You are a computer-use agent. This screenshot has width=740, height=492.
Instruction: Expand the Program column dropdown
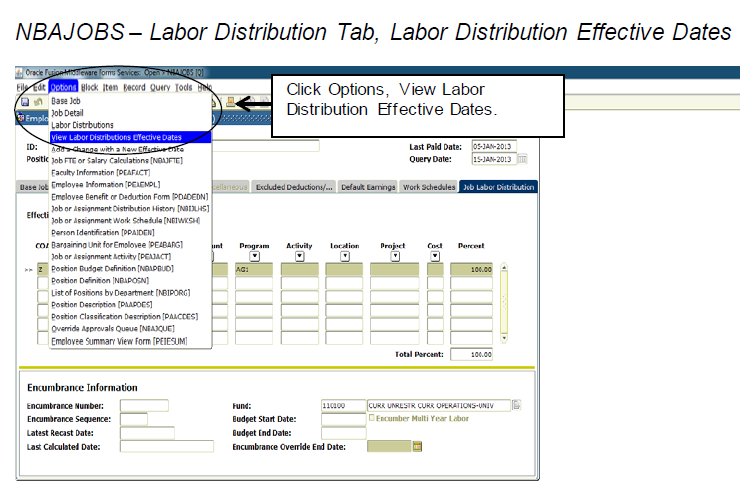click(x=254, y=256)
